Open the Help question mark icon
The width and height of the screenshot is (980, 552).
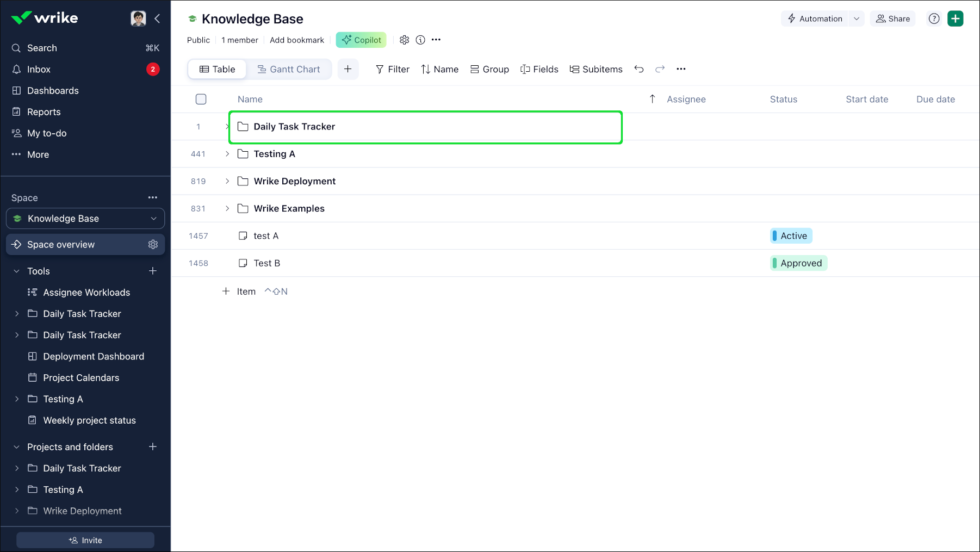pos(934,18)
